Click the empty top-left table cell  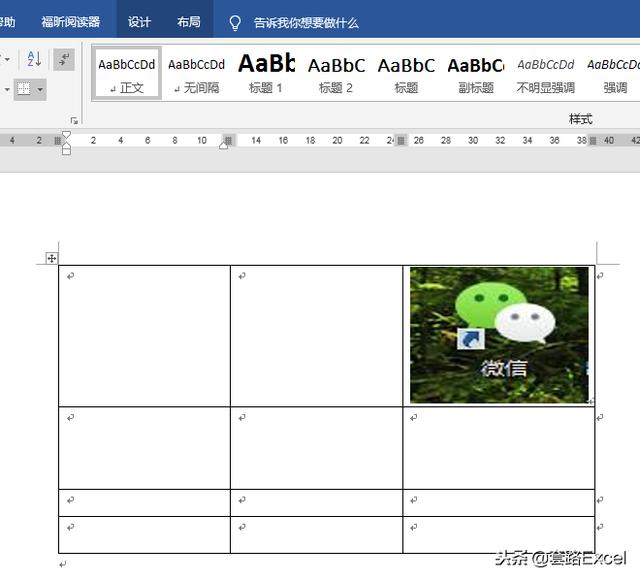tap(144, 335)
